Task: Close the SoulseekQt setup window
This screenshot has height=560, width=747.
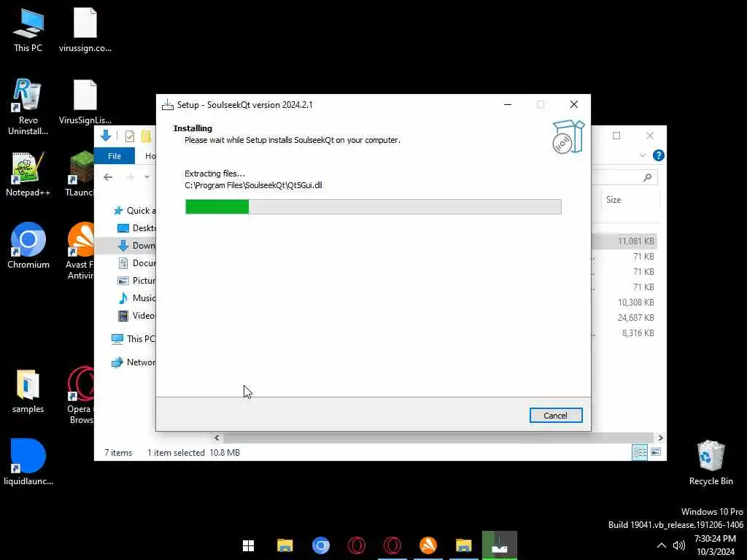Action: click(x=574, y=104)
